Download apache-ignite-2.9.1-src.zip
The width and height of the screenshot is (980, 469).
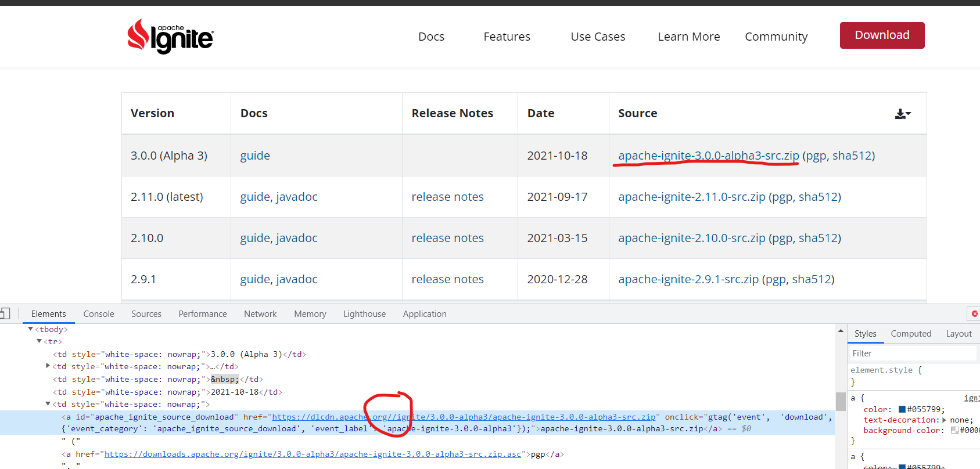point(688,279)
